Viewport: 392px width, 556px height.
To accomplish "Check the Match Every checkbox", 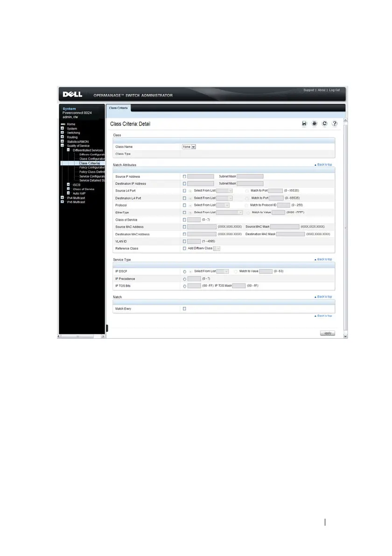I will (184, 309).
